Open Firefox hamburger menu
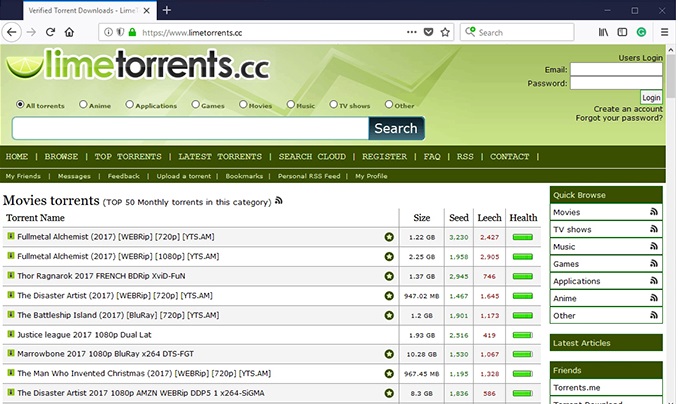The image size is (678, 404). click(x=665, y=32)
